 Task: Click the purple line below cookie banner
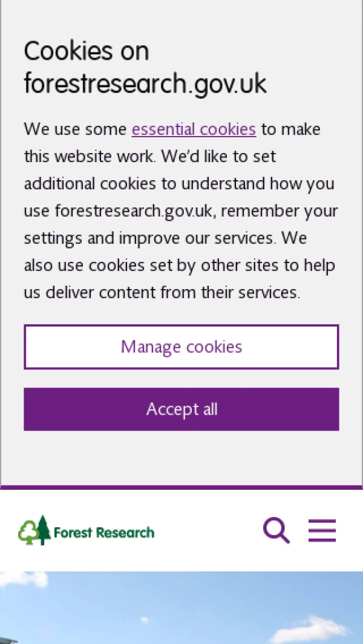coord(181,487)
